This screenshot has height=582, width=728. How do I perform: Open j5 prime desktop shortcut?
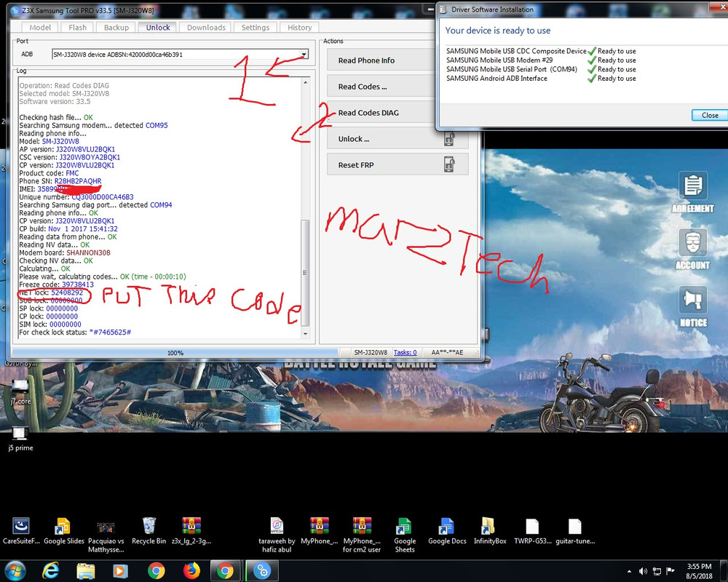click(x=20, y=439)
